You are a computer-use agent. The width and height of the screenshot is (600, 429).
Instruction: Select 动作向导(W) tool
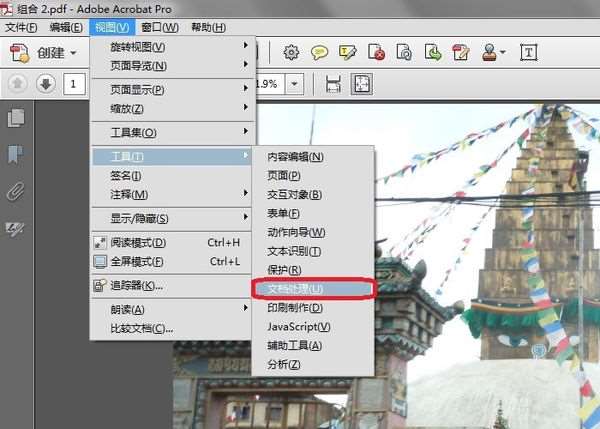[313, 232]
